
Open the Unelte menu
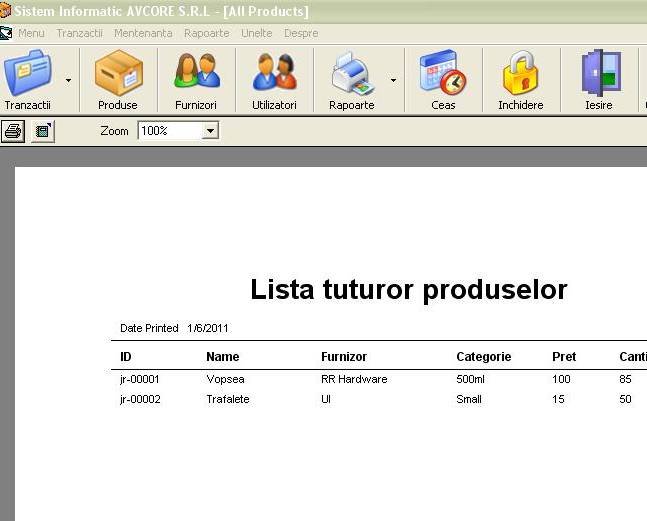point(256,33)
